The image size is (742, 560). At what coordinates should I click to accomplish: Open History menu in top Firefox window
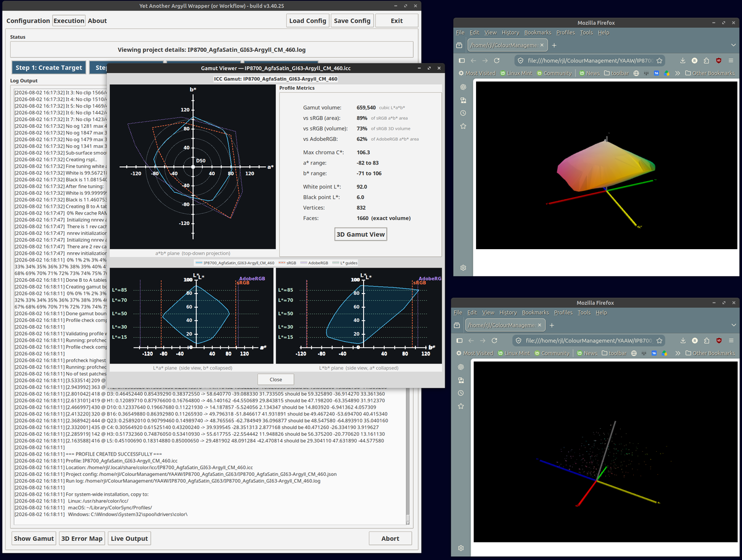pos(510,32)
